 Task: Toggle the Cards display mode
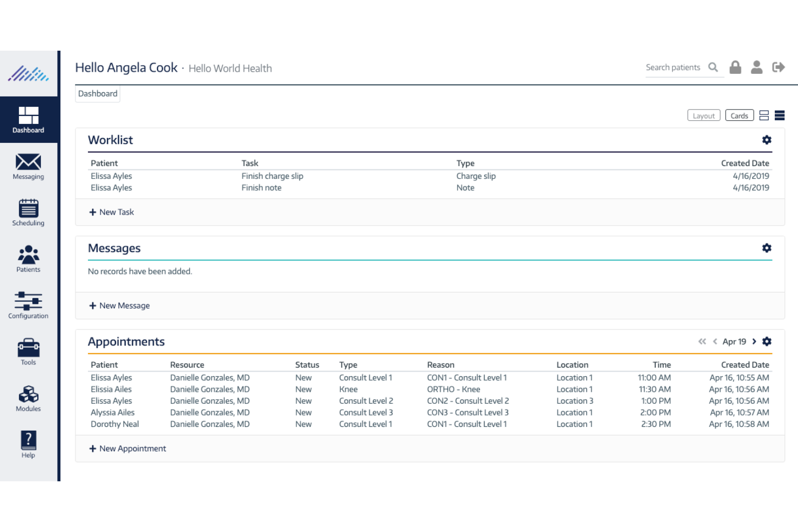click(x=739, y=115)
